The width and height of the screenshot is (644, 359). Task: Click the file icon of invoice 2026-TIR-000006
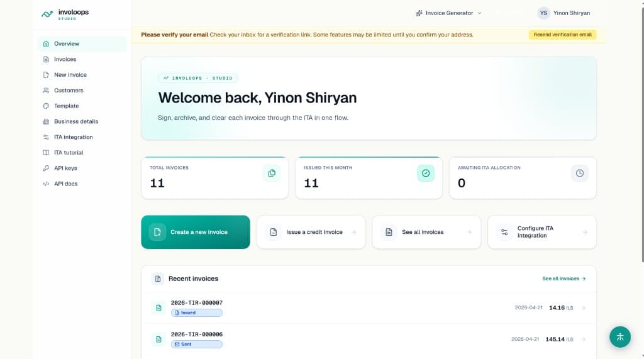coord(158,340)
